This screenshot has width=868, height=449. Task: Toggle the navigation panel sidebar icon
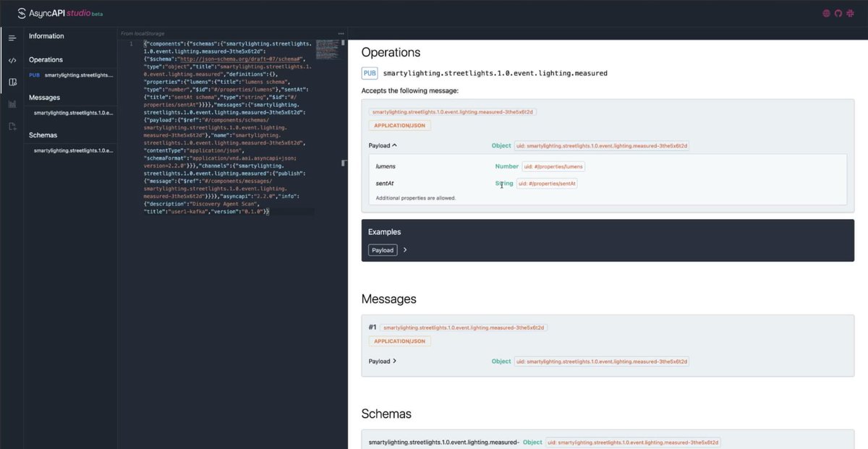pos(12,38)
